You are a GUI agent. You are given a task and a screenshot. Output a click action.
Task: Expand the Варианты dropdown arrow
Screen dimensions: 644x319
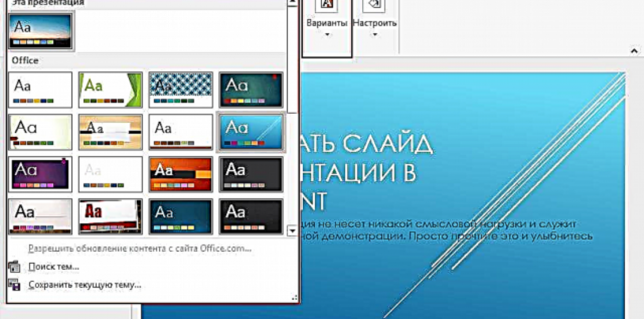[x=327, y=35]
